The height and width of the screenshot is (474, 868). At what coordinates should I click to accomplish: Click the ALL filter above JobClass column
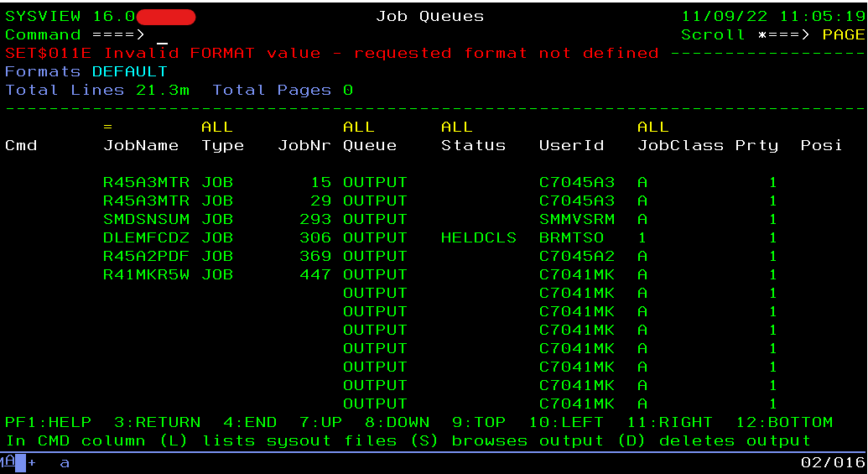tap(652, 128)
